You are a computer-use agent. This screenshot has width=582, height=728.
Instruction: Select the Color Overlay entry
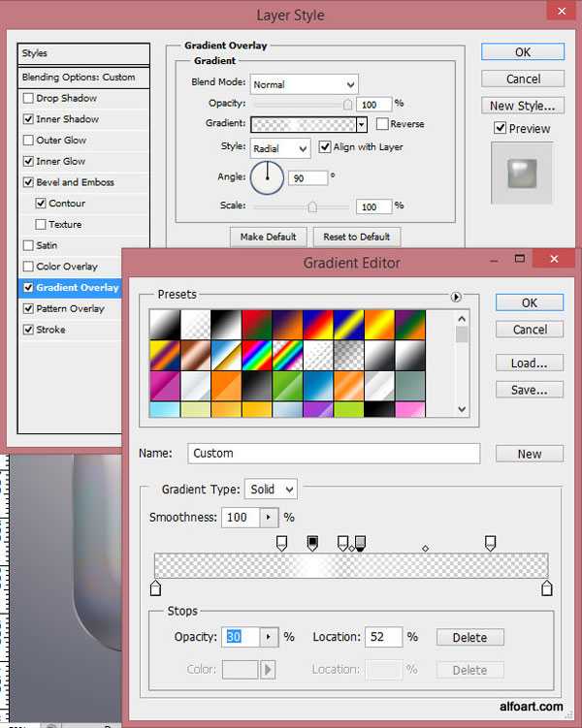67,267
